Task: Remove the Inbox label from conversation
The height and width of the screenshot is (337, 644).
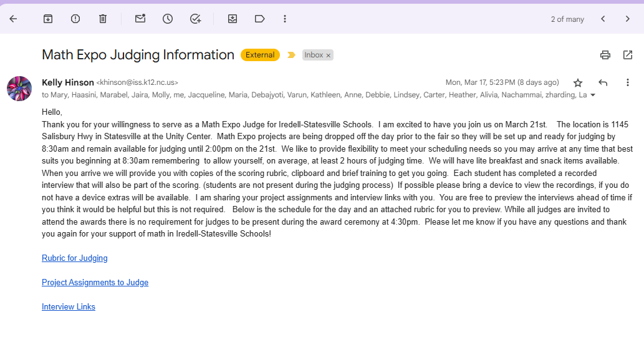Action: pos(329,56)
